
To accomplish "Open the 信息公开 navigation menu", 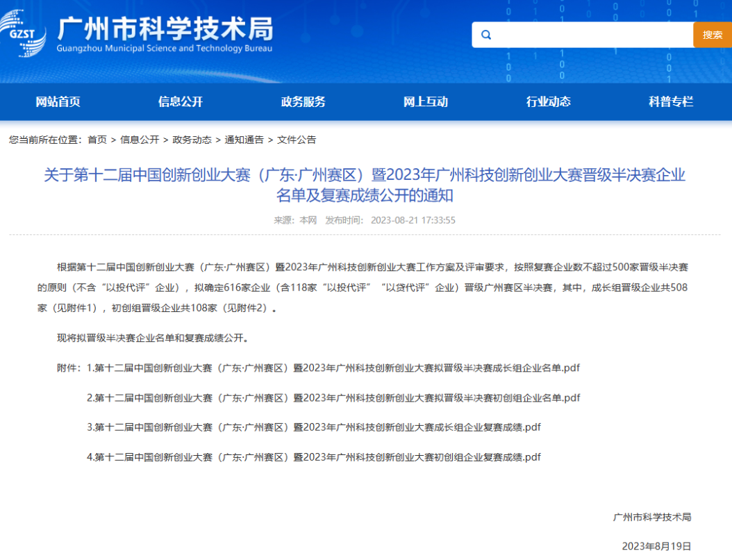I will pos(181,102).
